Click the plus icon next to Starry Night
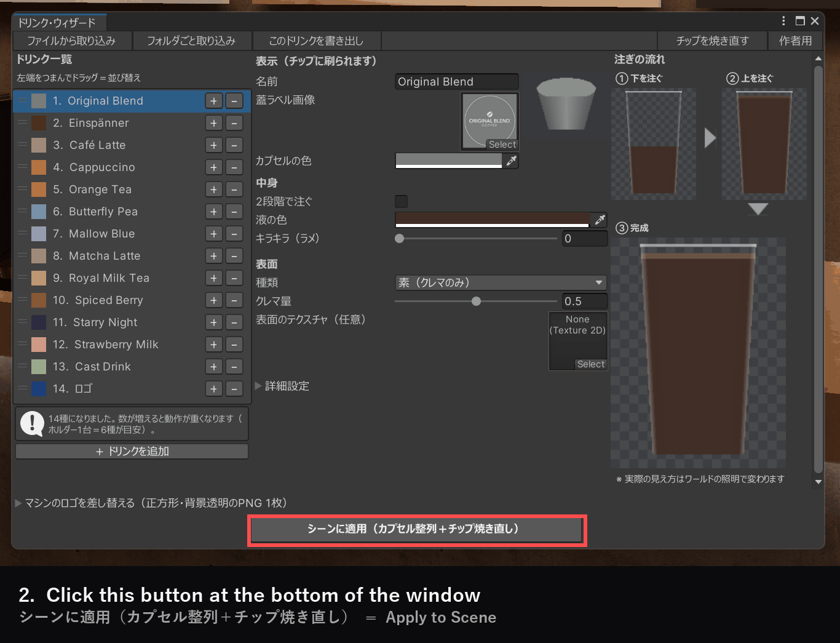 [x=213, y=322]
